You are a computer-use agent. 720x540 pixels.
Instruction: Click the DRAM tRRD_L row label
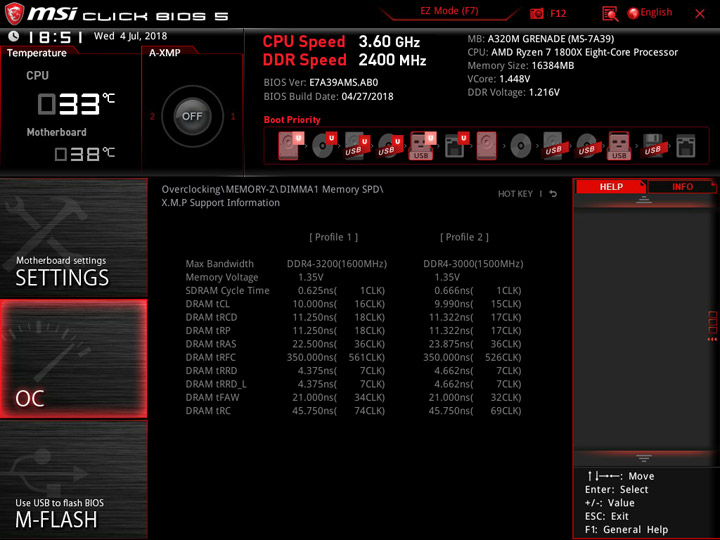coord(216,384)
